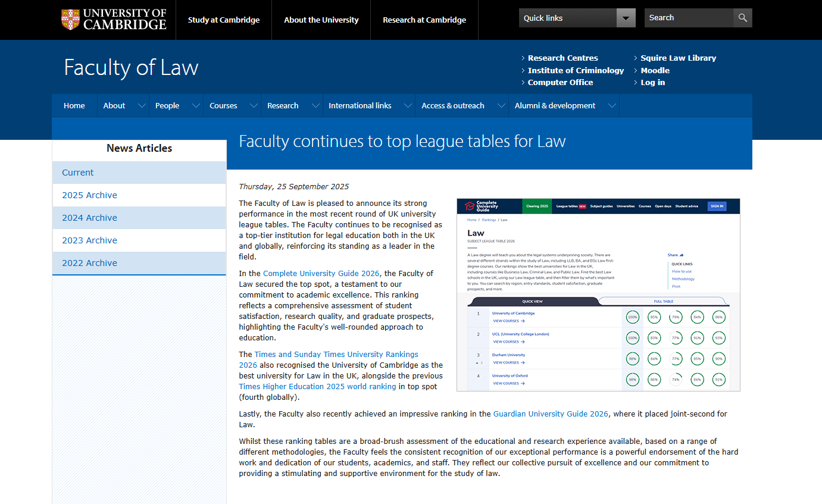
Task: Expand the International links chevron
Action: [408, 106]
